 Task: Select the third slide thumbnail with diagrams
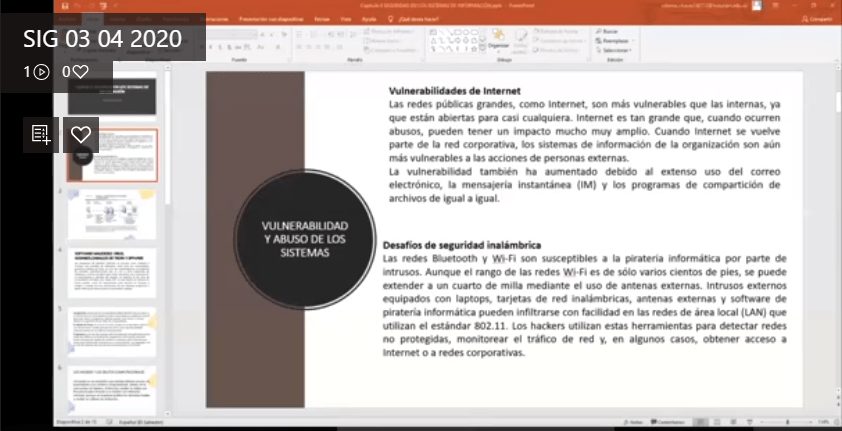(x=112, y=213)
